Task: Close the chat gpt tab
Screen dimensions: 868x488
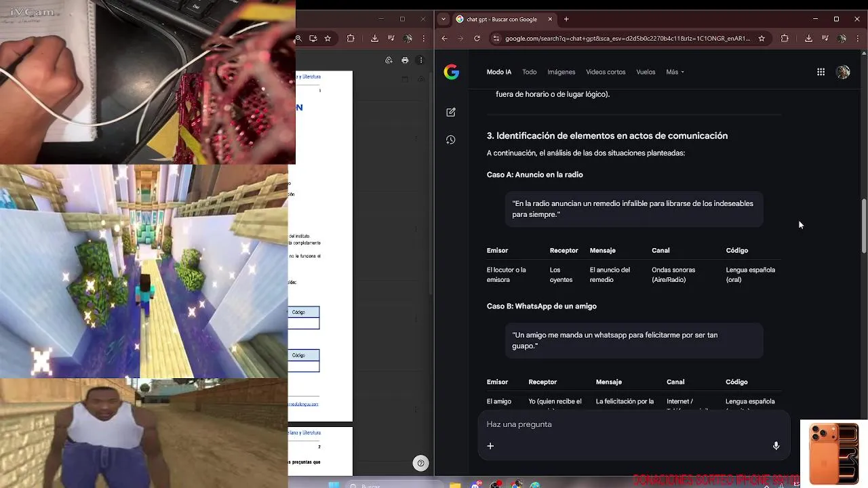Action: click(549, 19)
